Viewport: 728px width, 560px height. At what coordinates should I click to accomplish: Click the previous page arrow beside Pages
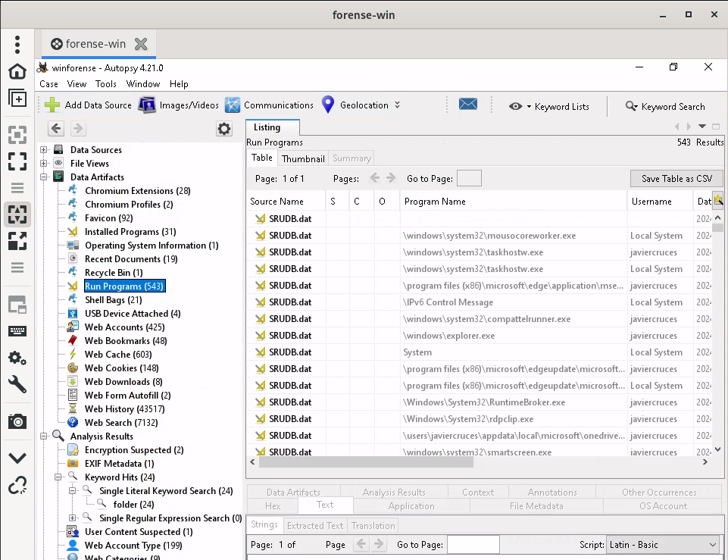[375, 178]
